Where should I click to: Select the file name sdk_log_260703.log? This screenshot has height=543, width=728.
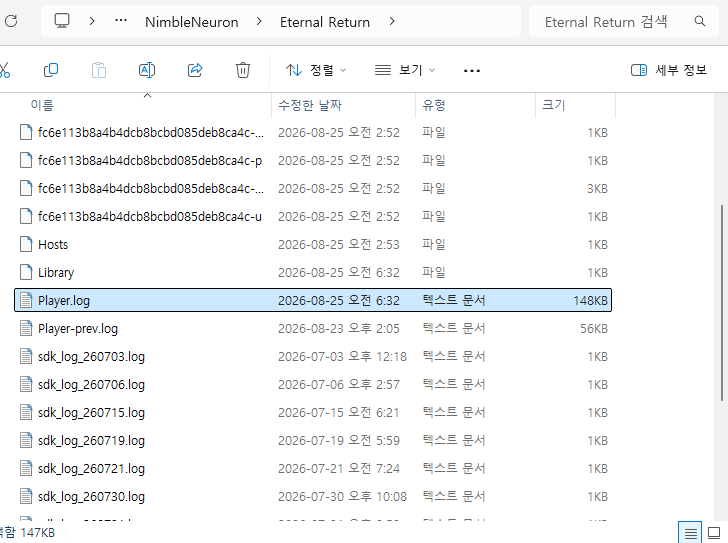click(91, 357)
